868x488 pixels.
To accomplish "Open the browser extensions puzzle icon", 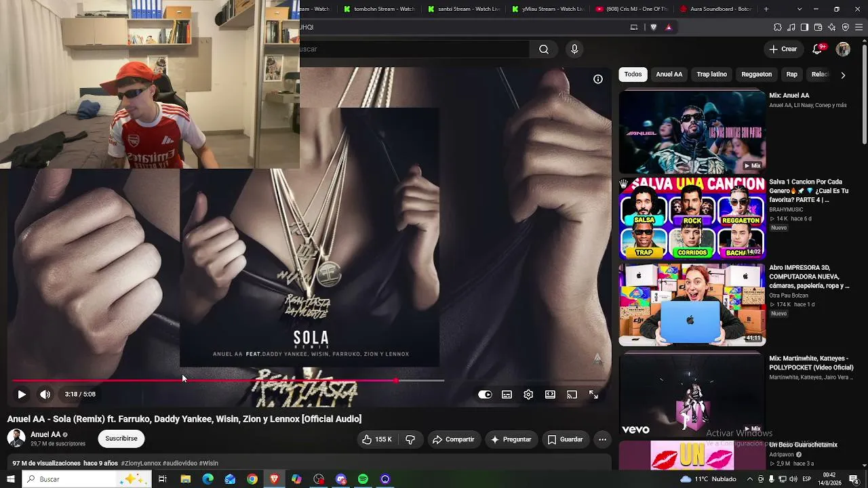I will click(x=778, y=27).
